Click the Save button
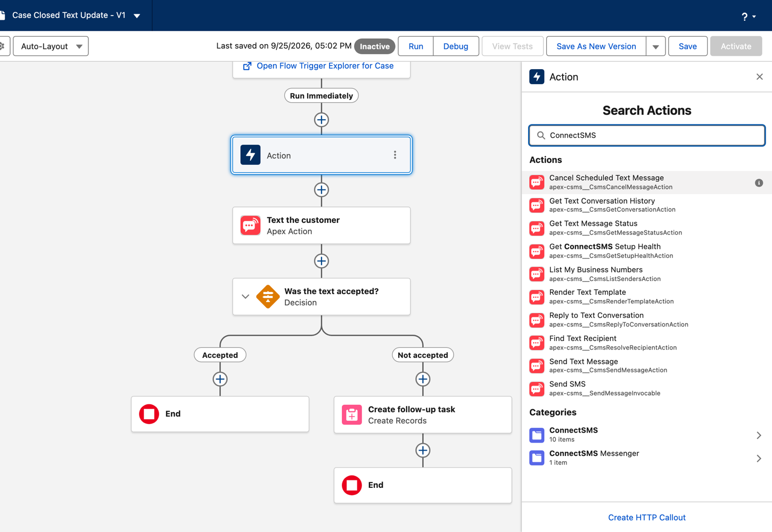This screenshot has height=532, width=772. pyautogui.click(x=687, y=46)
